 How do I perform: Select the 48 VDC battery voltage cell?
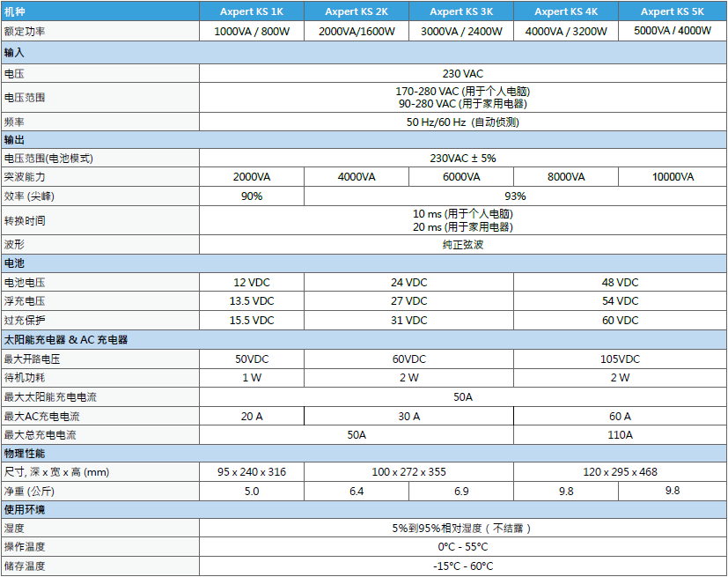click(x=621, y=282)
